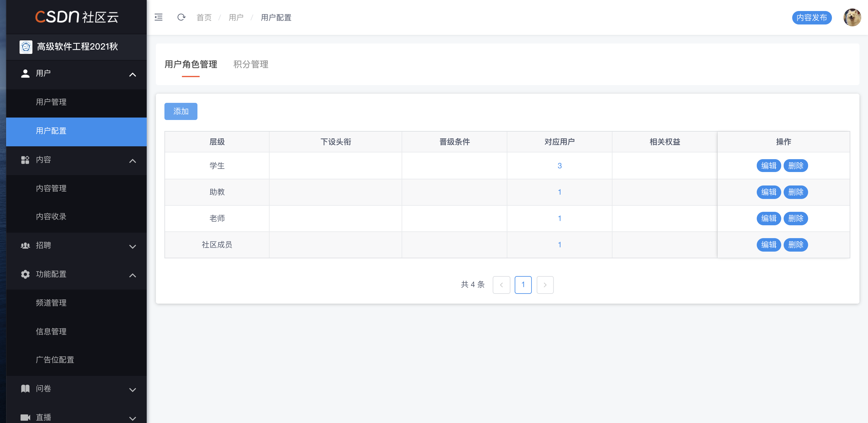Viewport: 868px width, 423px height.
Task: Click the 直播 camera icon
Action: click(x=25, y=417)
